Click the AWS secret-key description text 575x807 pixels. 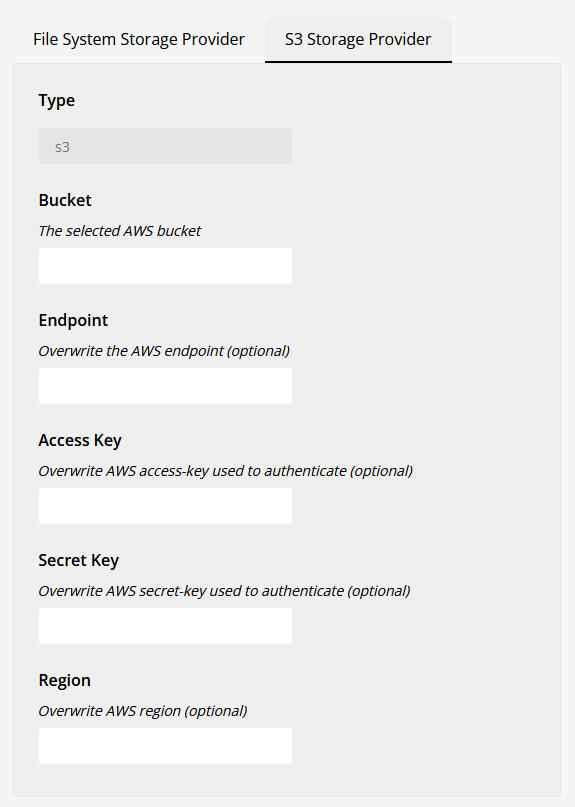tap(224, 591)
